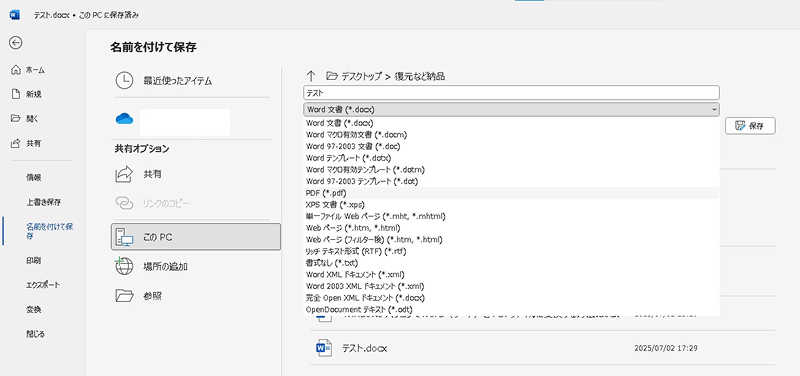This screenshot has height=376, width=800.
Task: Click the 最近使ったアイテム clock icon
Action: (x=124, y=81)
